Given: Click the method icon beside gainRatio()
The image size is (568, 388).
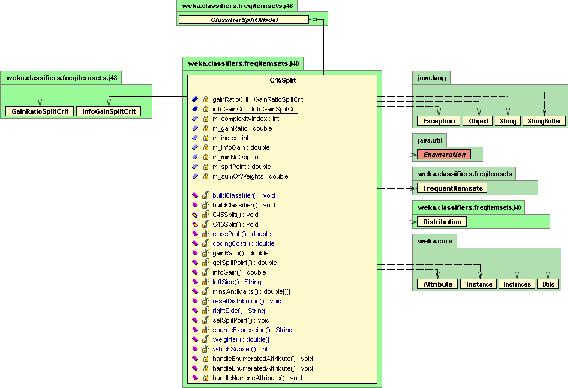Looking at the screenshot, I should click(x=195, y=253).
